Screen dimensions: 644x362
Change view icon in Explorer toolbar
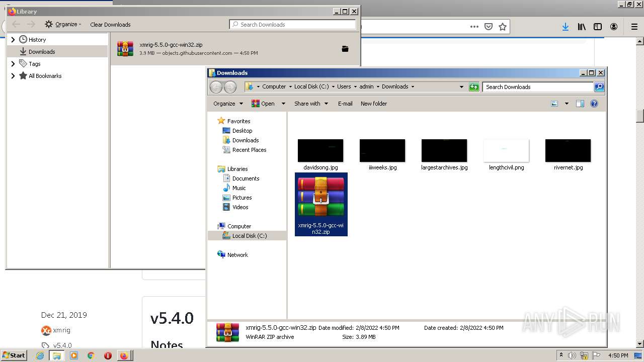tap(554, 104)
